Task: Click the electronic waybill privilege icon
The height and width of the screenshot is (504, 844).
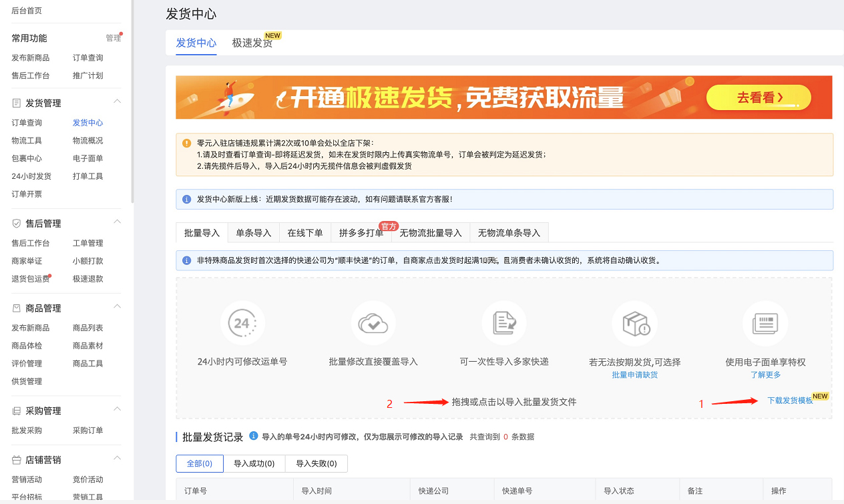Action: pyautogui.click(x=765, y=322)
